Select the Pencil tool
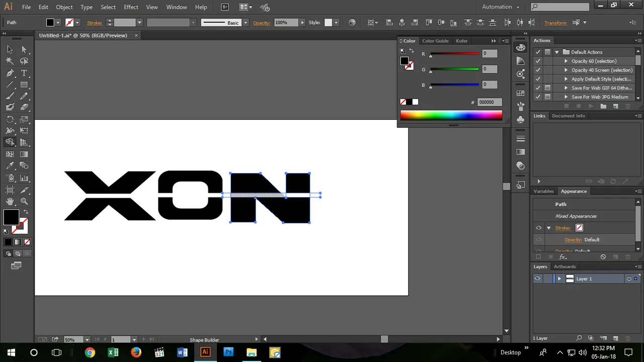This screenshot has height=362, width=644. pos(24,96)
